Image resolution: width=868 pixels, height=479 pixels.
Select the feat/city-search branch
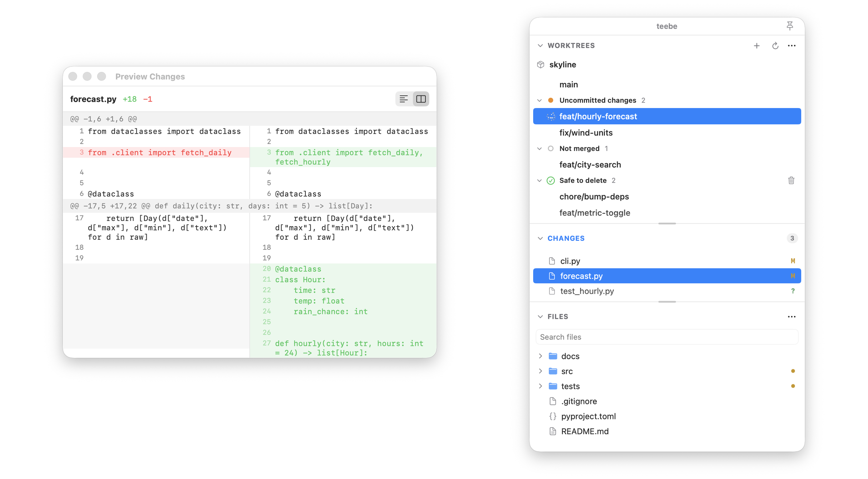click(667, 164)
